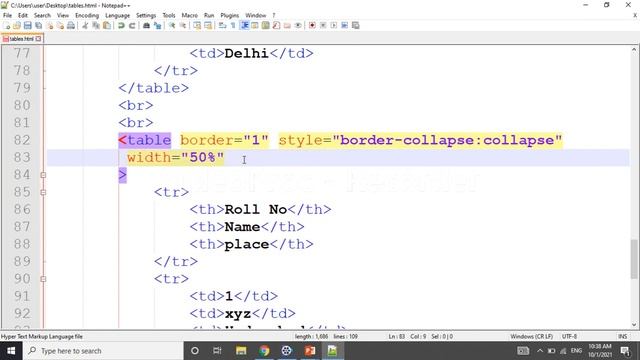Open the Language menu
Viewport: 640px width, 360px height.
(x=118, y=16)
